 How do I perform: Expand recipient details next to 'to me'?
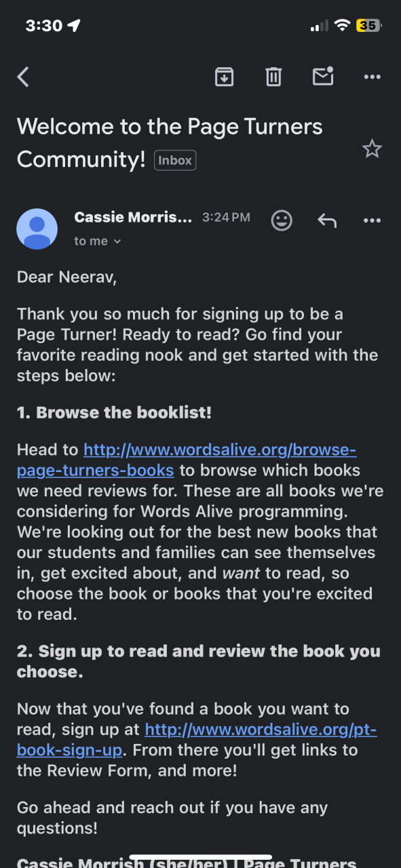[x=117, y=241]
